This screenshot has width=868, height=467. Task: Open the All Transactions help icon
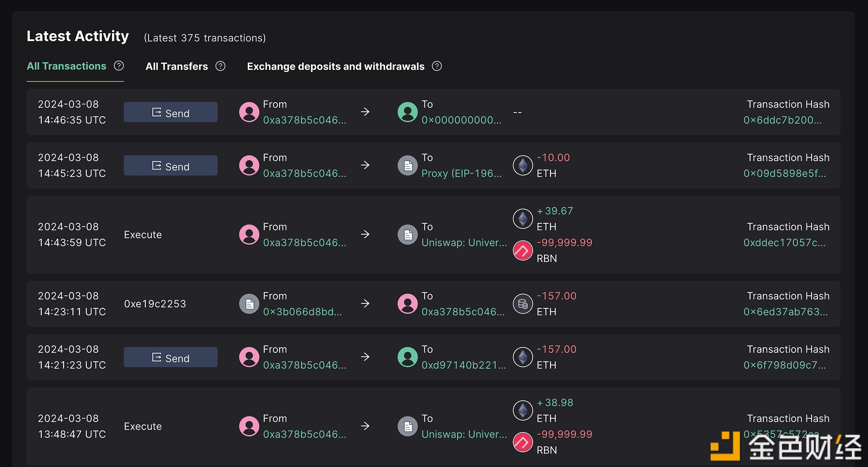(119, 66)
